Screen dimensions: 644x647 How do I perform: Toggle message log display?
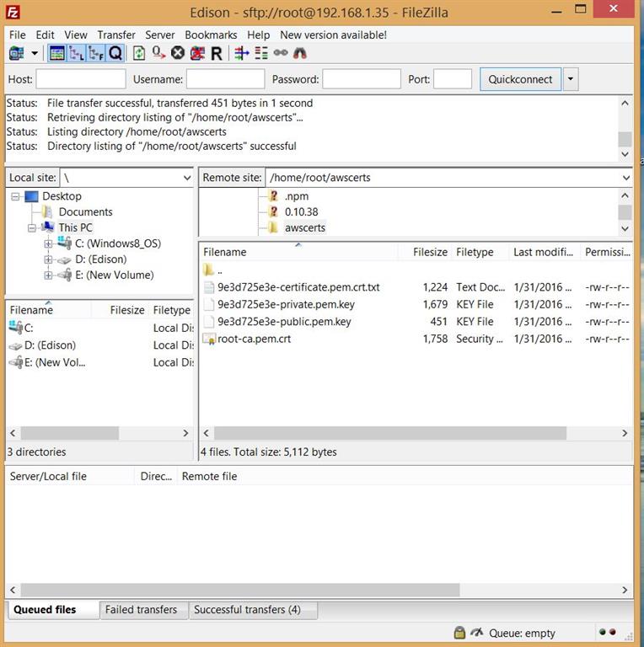coord(57,53)
